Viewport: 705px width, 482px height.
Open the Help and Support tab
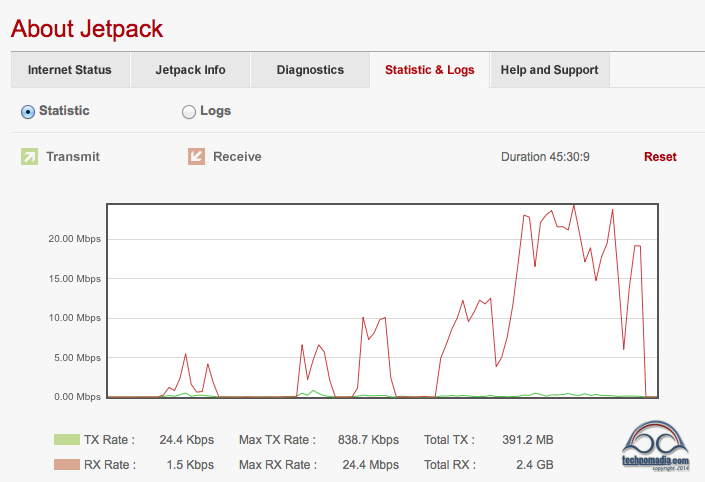click(x=549, y=70)
